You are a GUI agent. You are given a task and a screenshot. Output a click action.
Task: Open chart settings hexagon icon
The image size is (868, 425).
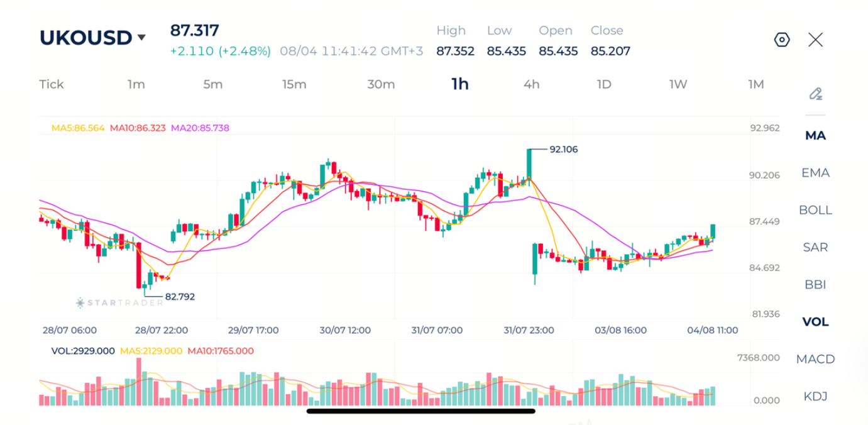781,40
